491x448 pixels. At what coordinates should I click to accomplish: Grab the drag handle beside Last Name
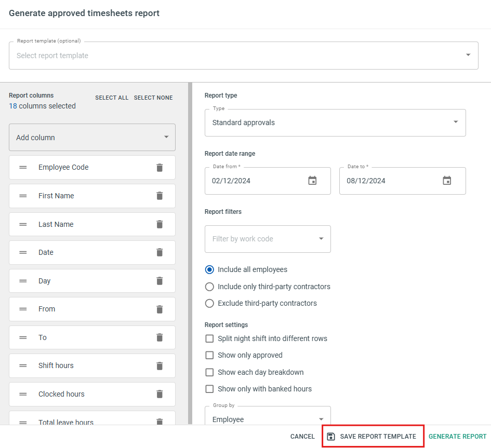coord(23,224)
